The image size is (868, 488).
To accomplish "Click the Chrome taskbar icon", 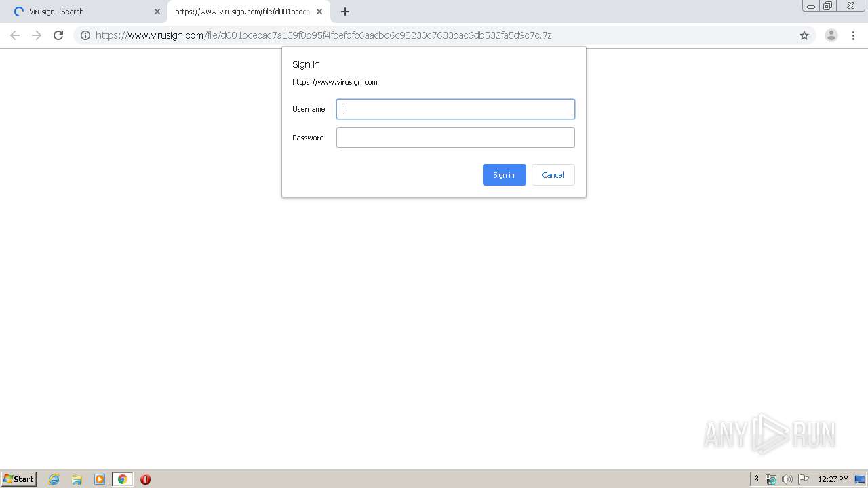I will click(x=122, y=479).
